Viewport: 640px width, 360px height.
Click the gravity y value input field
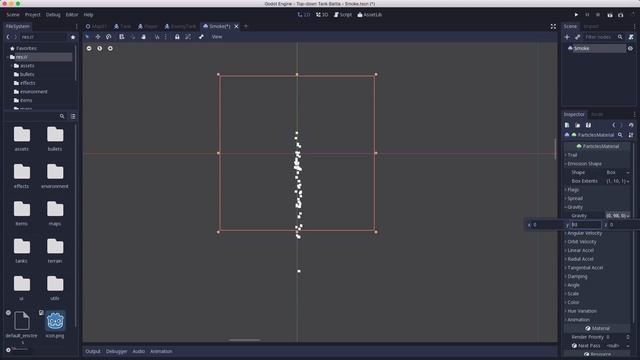(586, 224)
